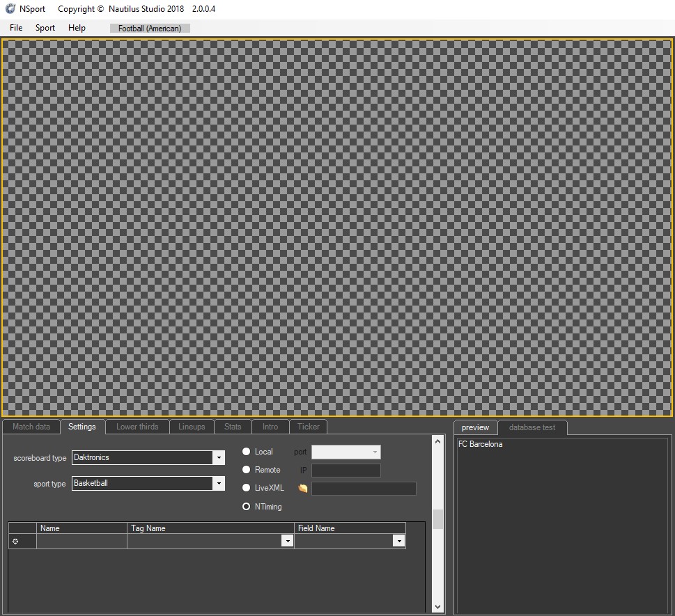Click the Name column header
675x616 pixels.
[82, 528]
